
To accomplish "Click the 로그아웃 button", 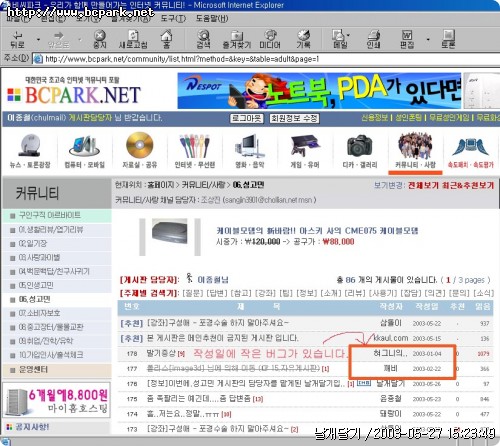I will point(247,118).
